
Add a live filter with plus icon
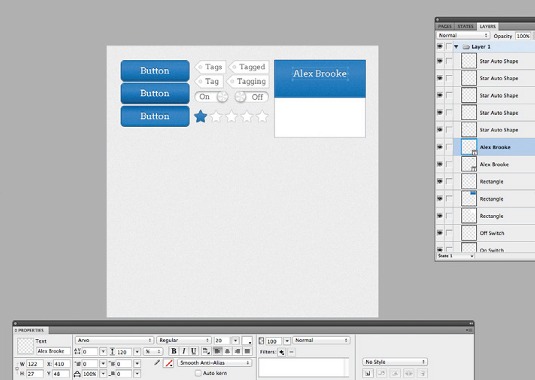click(281, 352)
